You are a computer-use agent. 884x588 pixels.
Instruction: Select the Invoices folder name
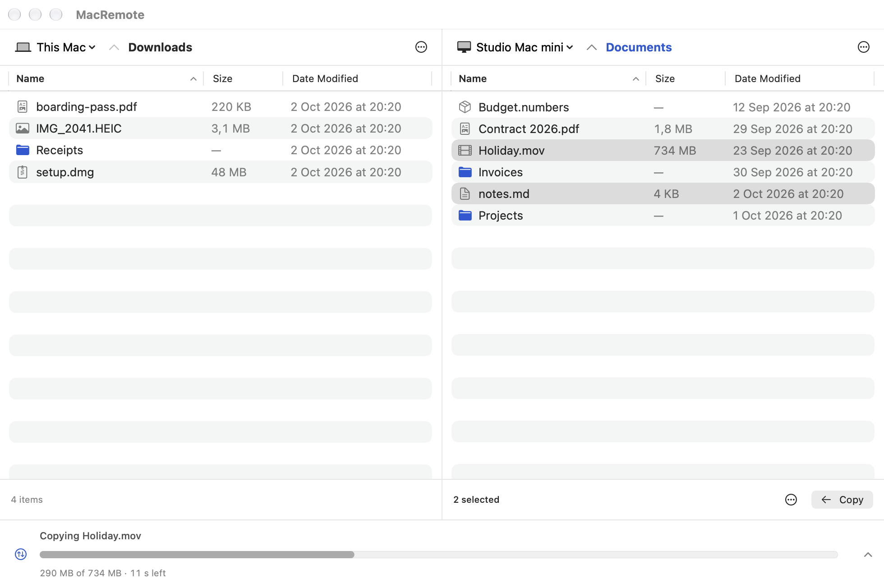pyautogui.click(x=501, y=172)
